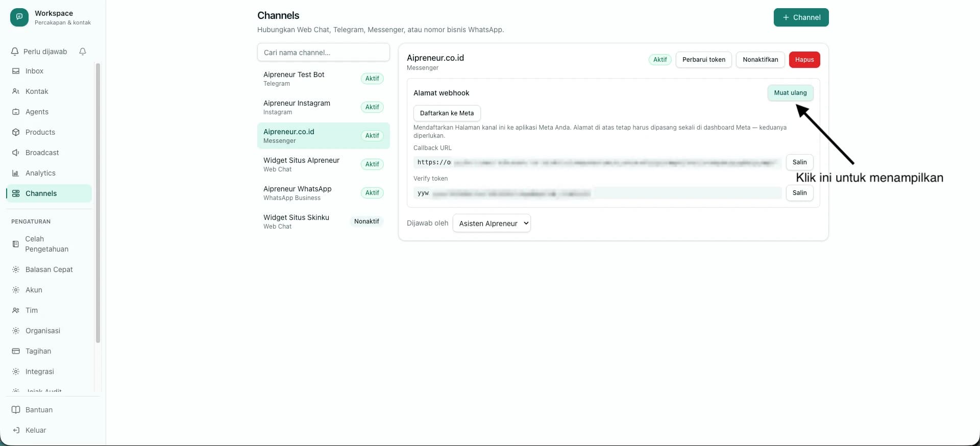
Task: Click the Channels server icon
Action: point(16,193)
